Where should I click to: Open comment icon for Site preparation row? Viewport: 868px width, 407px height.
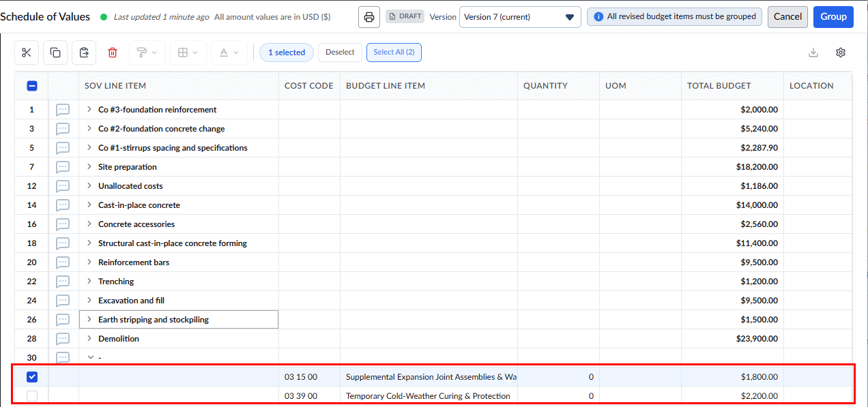pyautogui.click(x=63, y=167)
